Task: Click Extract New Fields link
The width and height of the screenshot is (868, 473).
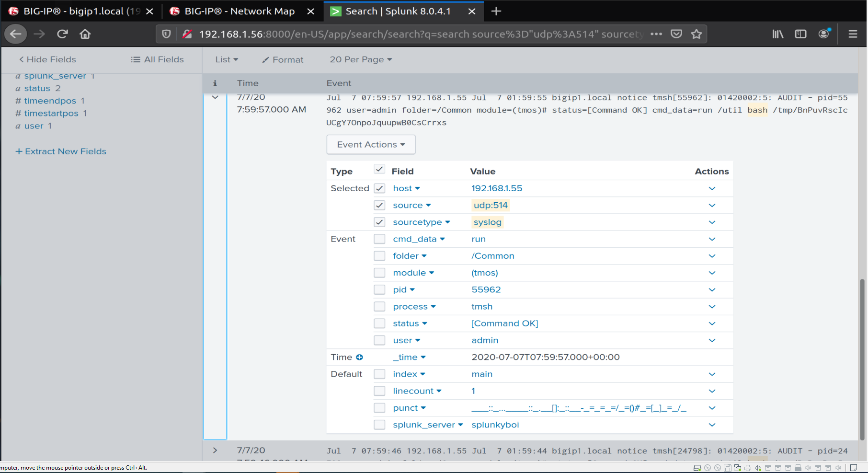Action: pyautogui.click(x=61, y=151)
